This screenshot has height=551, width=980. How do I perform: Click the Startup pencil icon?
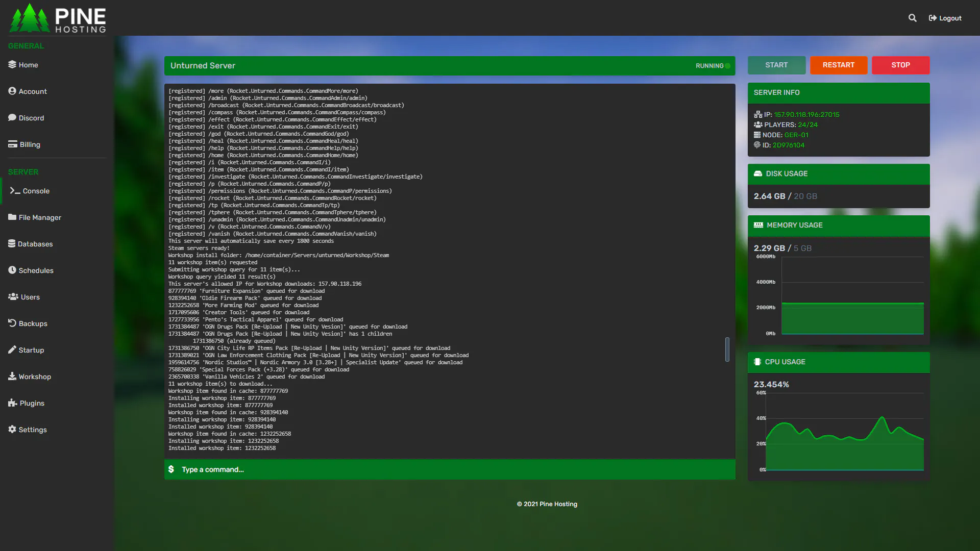click(x=12, y=349)
